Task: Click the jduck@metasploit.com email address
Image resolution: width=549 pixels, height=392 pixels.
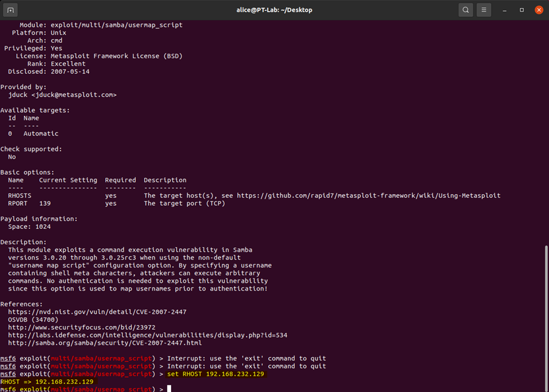Action: click(74, 95)
